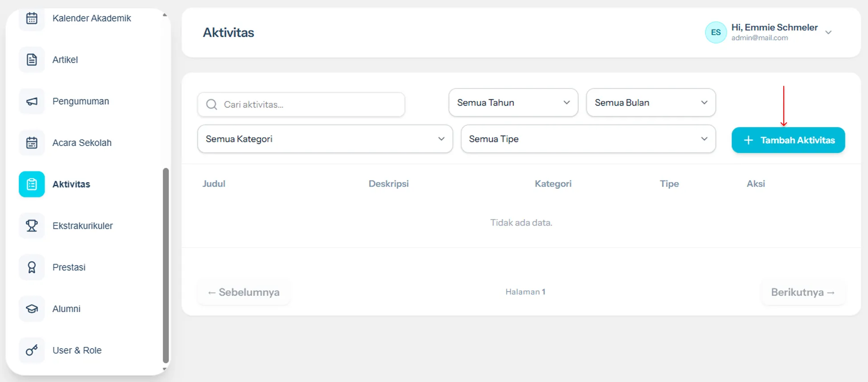Click the Sebelumnya pagination button
Image resolution: width=868 pixels, height=382 pixels.
[x=244, y=293]
